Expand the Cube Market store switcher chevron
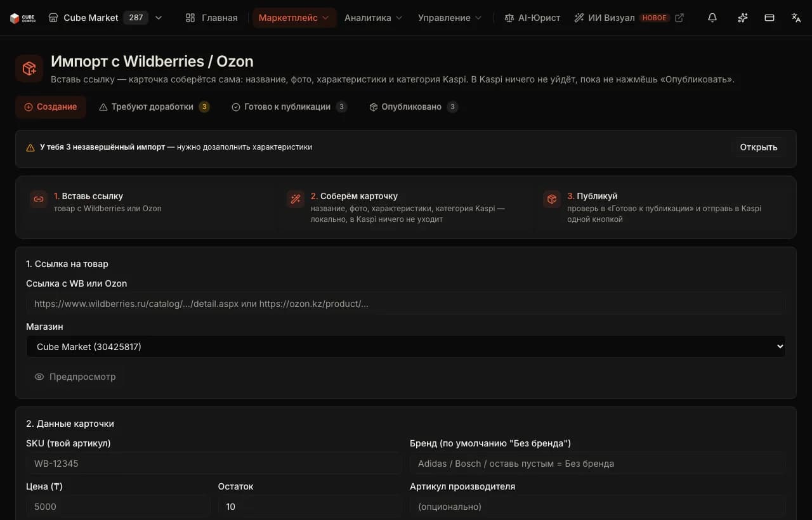 [159, 18]
